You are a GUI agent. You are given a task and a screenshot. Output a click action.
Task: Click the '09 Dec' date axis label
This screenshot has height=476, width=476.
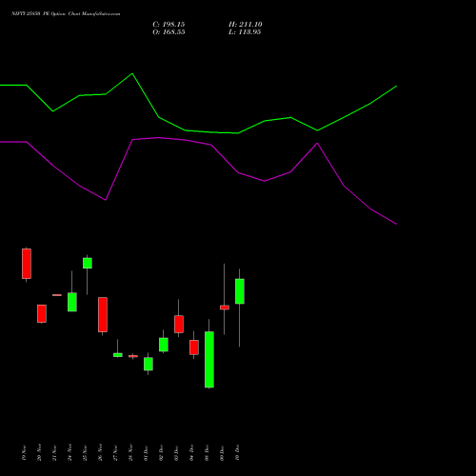pos(223,453)
